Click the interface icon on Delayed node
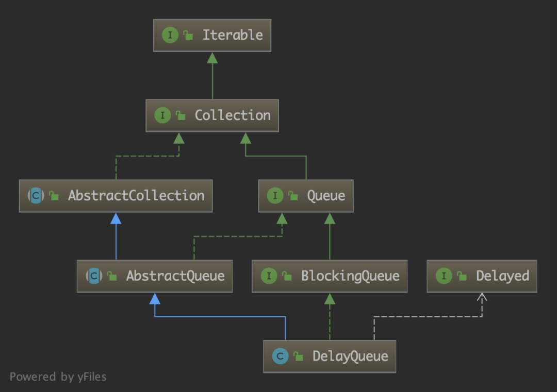The width and height of the screenshot is (557, 392). pos(444,276)
